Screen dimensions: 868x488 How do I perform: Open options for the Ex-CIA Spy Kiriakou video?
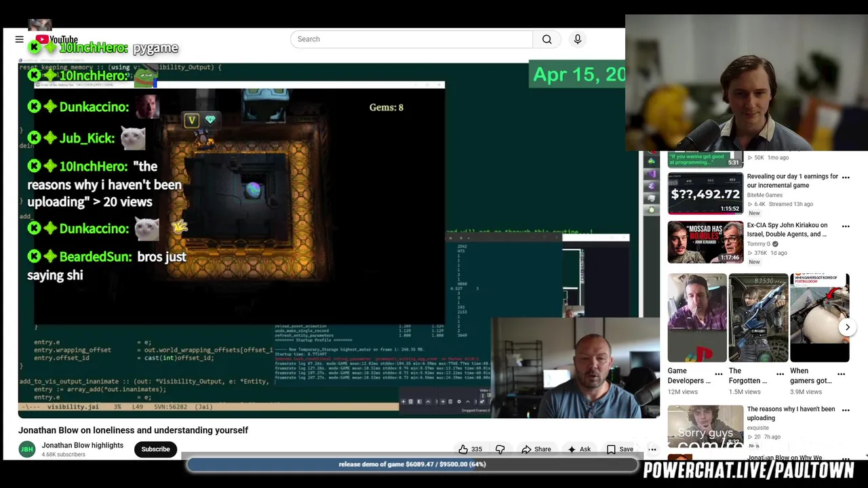[x=846, y=226]
